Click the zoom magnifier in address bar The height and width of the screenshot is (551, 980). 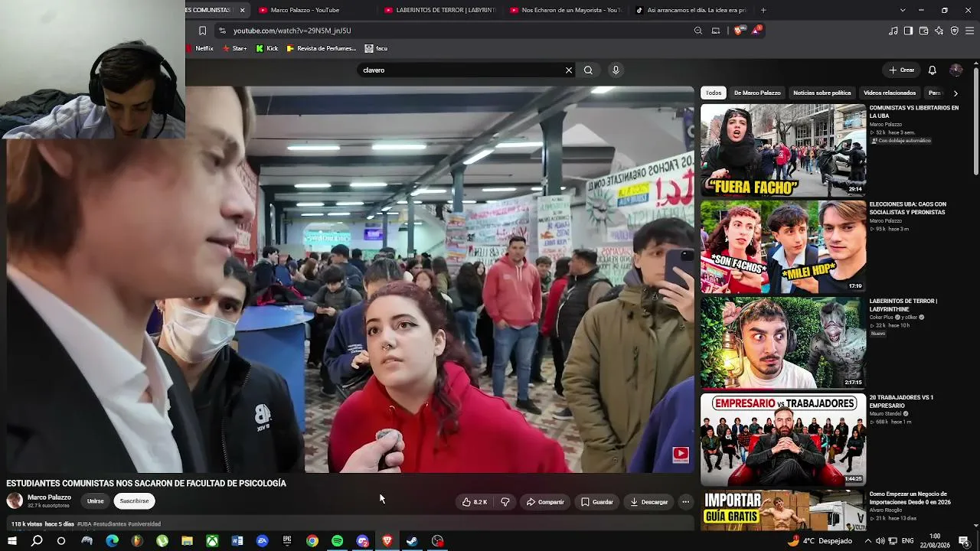(x=698, y=31)
